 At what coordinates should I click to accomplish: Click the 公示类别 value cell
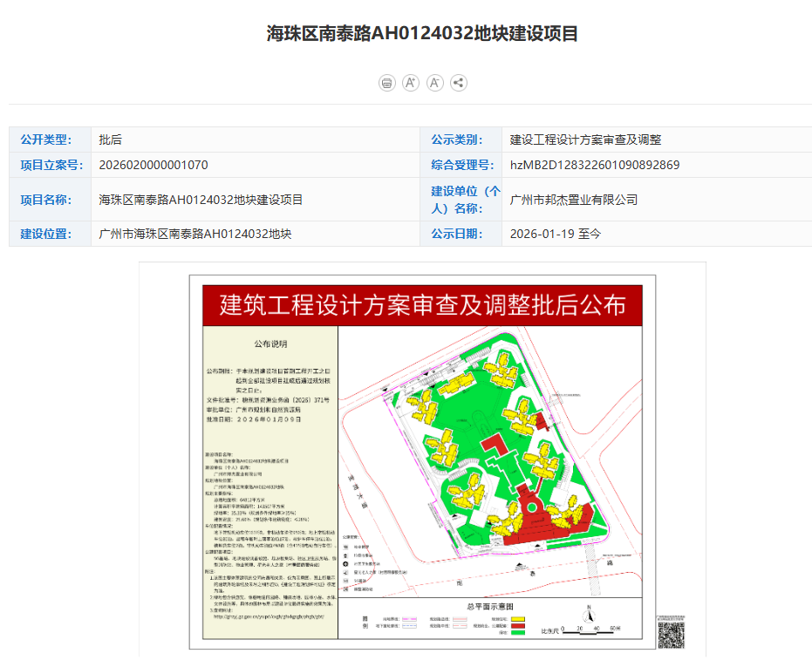tap(585, 140)
